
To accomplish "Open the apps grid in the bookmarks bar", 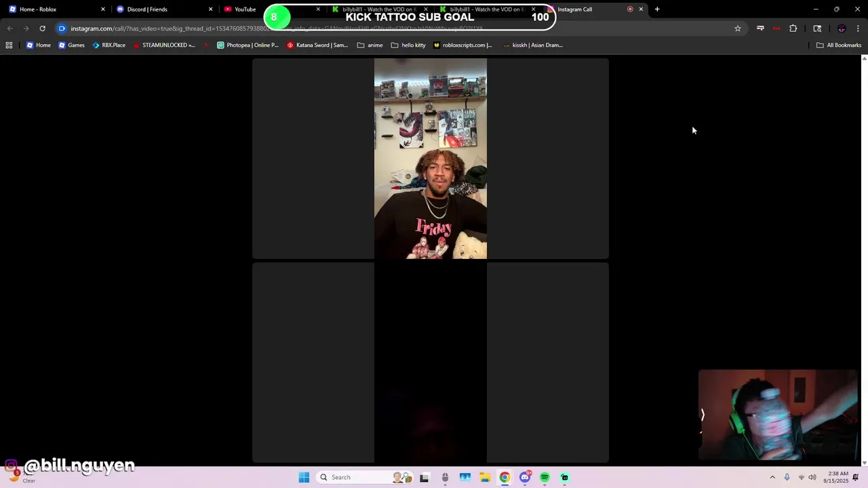I will 9,45.
